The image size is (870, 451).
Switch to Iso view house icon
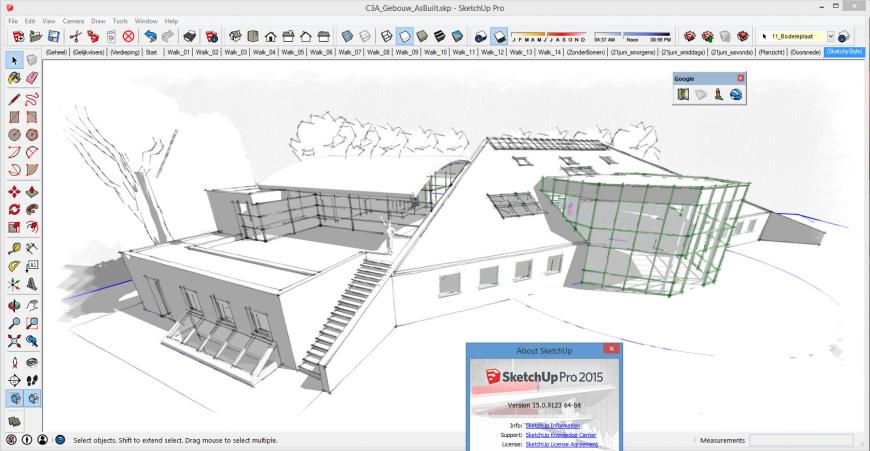click(235, 37)
